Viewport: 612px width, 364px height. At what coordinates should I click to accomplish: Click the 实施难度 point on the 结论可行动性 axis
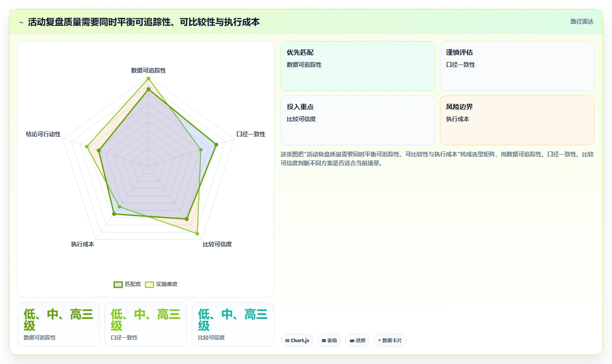coord(87,147)
